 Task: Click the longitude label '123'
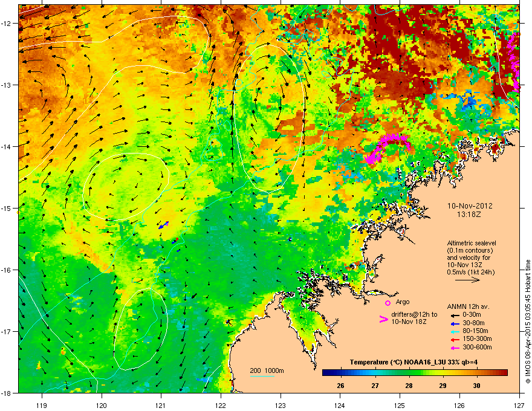[281, 405]
